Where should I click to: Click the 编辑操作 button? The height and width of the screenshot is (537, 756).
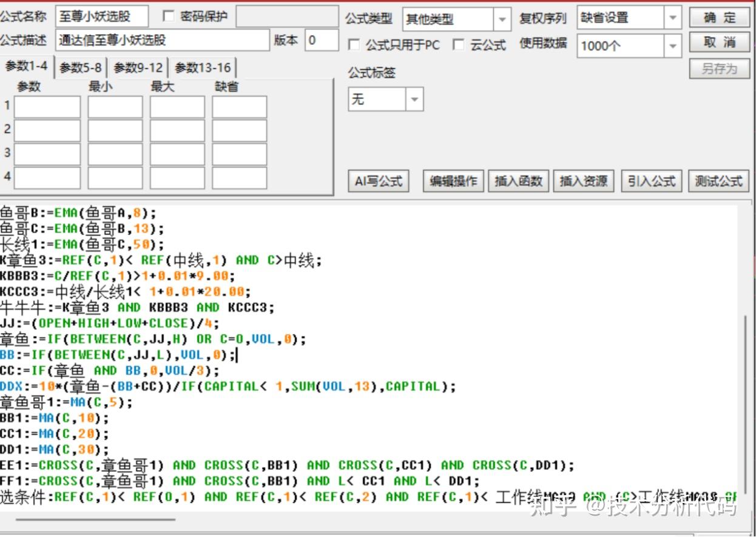point(453,181)
